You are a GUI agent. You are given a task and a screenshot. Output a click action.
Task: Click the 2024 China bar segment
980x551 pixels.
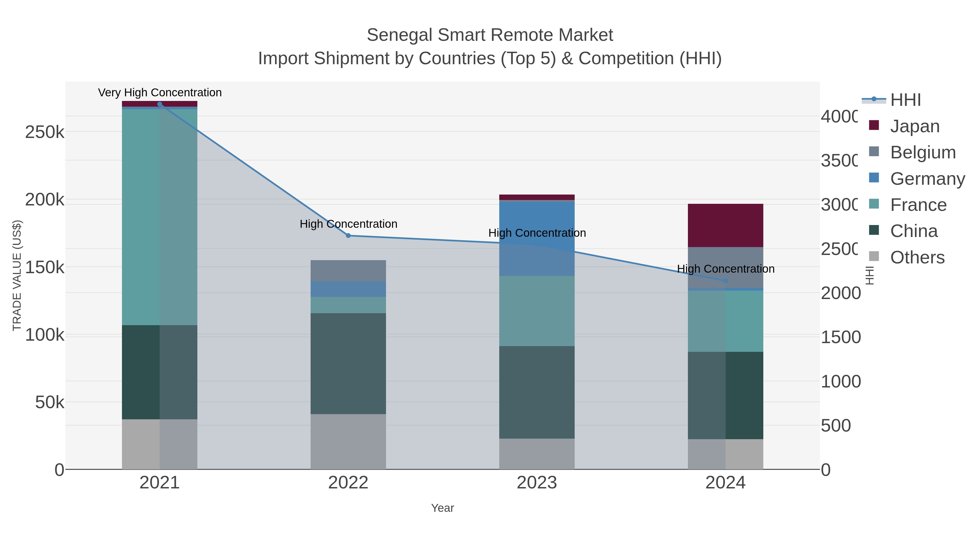pyautogui.click(x=725, y=395)
